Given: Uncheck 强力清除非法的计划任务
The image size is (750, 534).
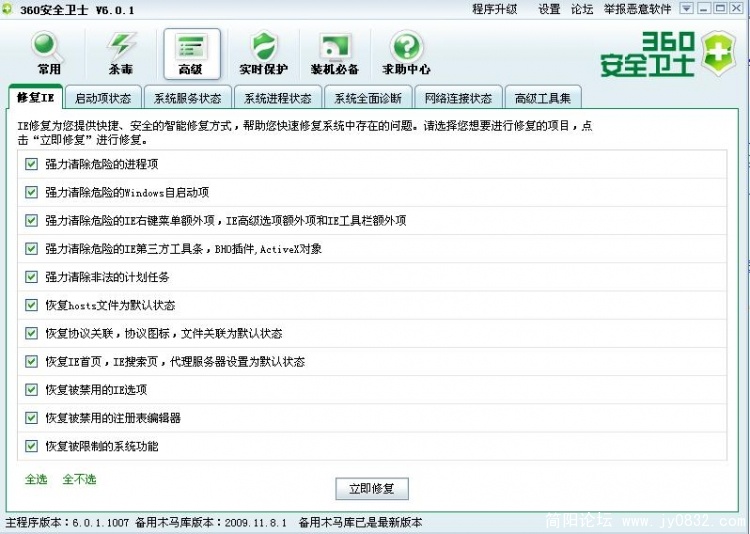Looking at the screenshot, I should pyautogui.click(x=32, y=277).
